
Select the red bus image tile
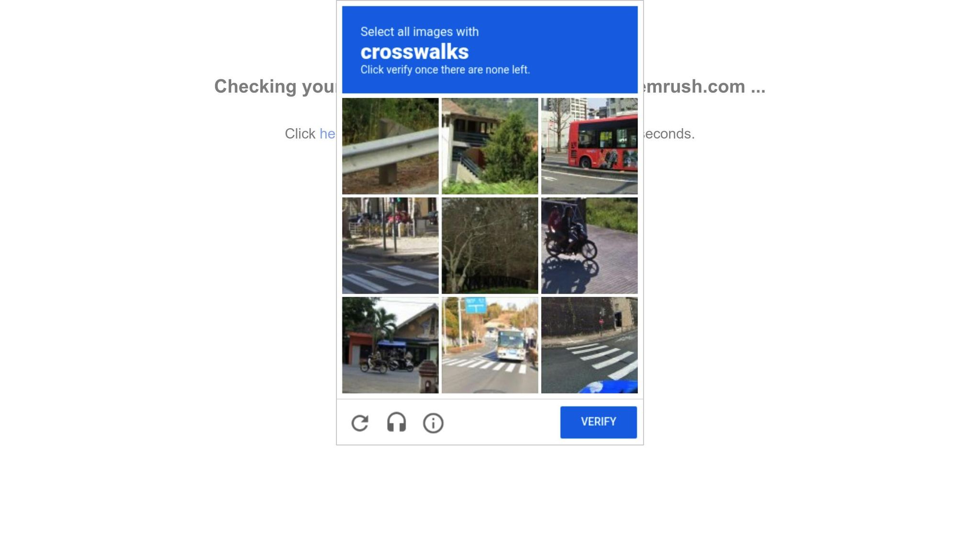tap(589, 146)
